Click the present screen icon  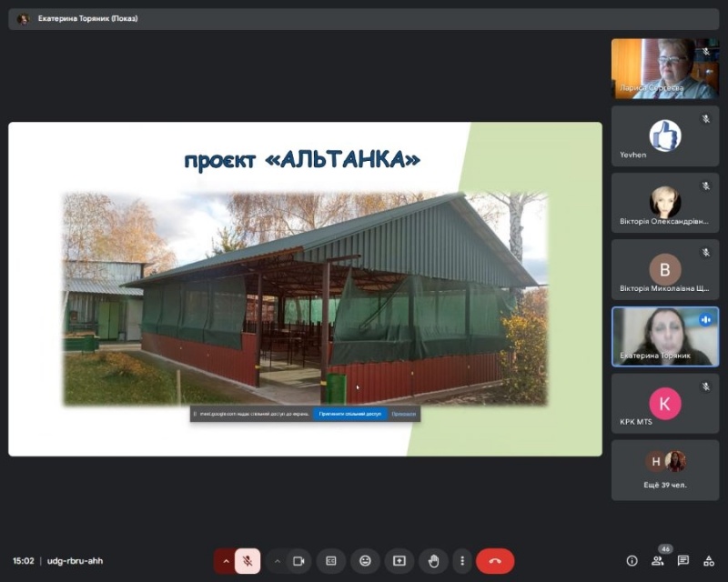399,561
